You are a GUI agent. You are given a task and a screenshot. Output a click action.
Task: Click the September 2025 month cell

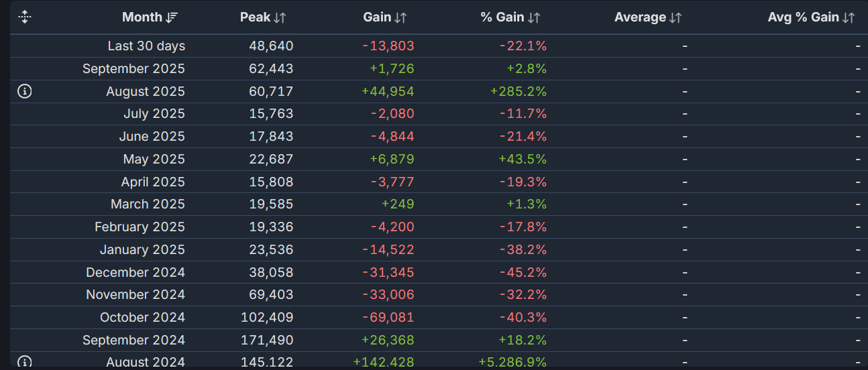coord(133,69)
